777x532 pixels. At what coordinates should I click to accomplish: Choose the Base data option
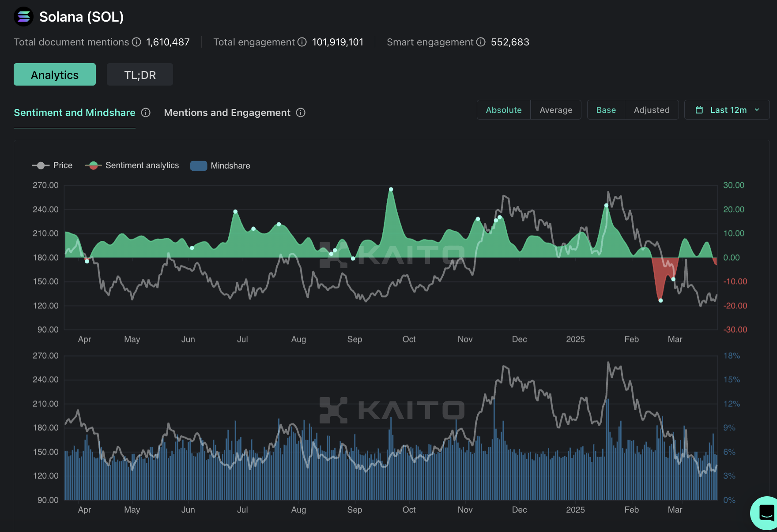[606, 110]
